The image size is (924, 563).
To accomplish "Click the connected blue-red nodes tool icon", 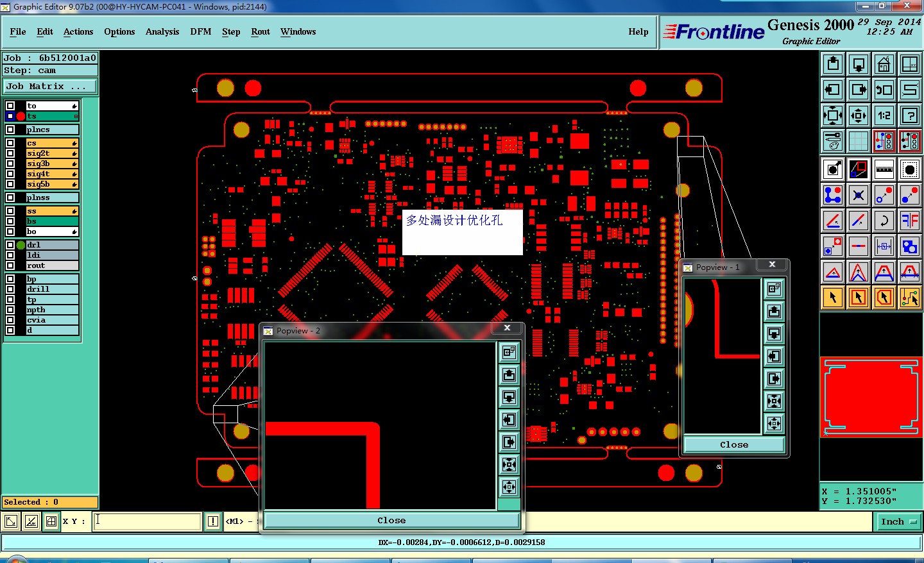I will (x=833, y=195).
